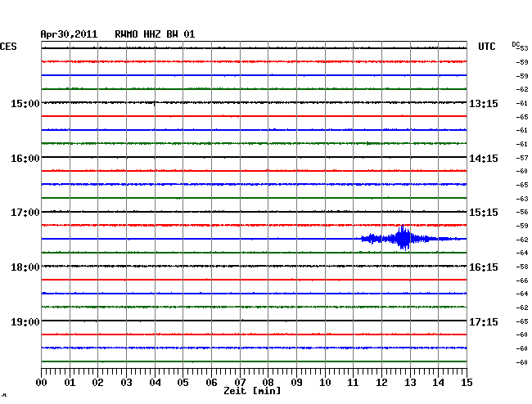Viewport: 532px width, 404px height.
Task: Click the 14:15 UTC time label
Action: [484, 159]
